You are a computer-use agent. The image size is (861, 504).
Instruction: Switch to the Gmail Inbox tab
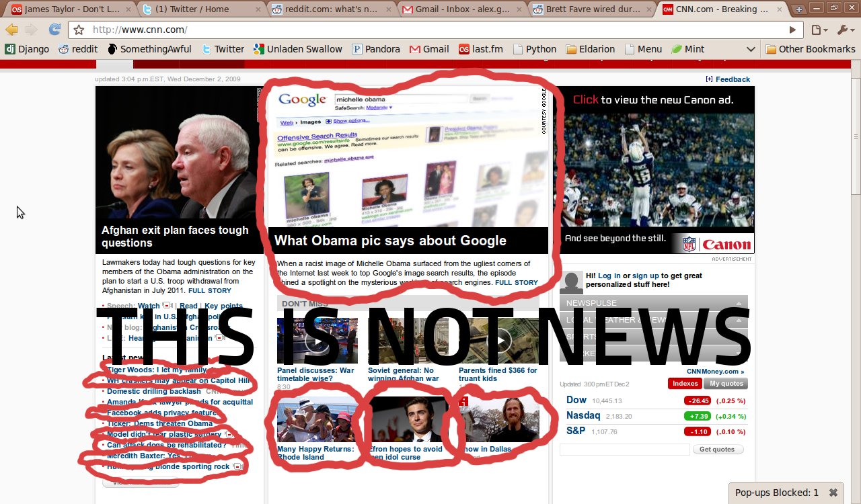point(461,9)
